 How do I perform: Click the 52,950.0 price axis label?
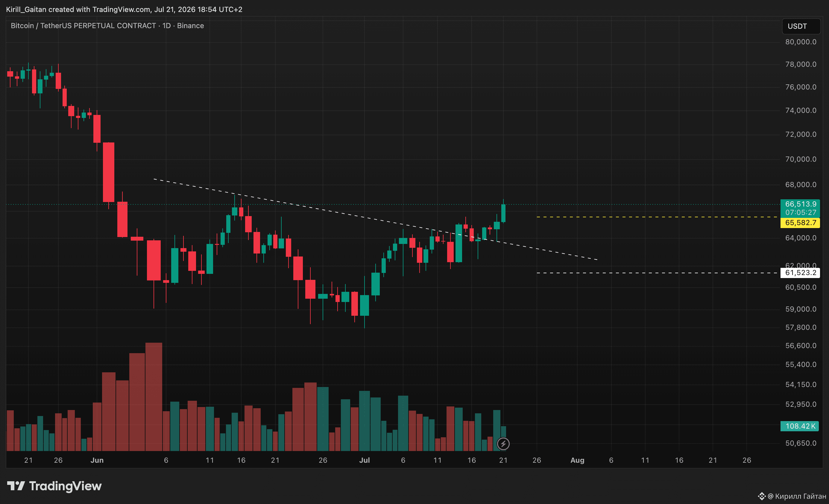pos(801,404)
